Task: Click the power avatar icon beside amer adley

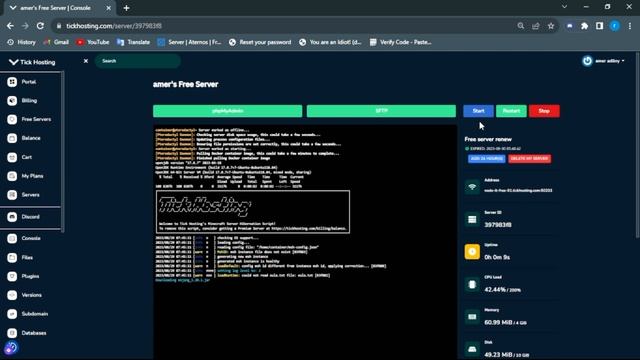Action: [587, 61]
